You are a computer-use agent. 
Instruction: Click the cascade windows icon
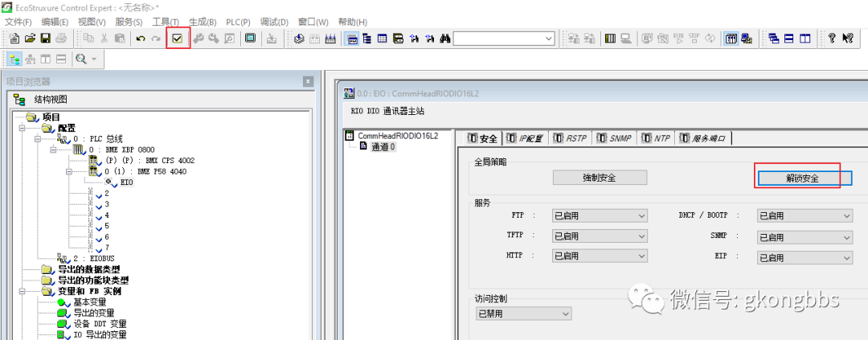(774, 39)
